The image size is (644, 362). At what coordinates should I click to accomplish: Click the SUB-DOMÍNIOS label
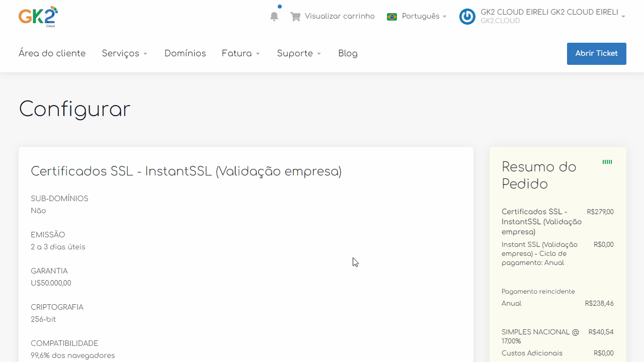(59, 199)
